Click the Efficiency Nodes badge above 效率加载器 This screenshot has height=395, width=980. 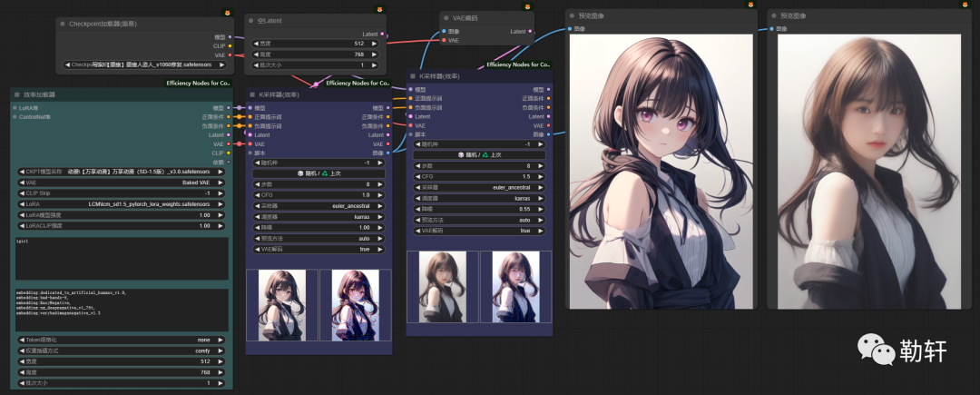pos(199,83)
